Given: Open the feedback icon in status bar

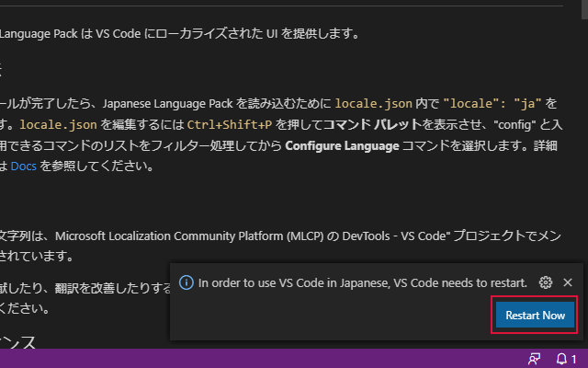Looking at the screenshot, I should click(x=534, y=359).
